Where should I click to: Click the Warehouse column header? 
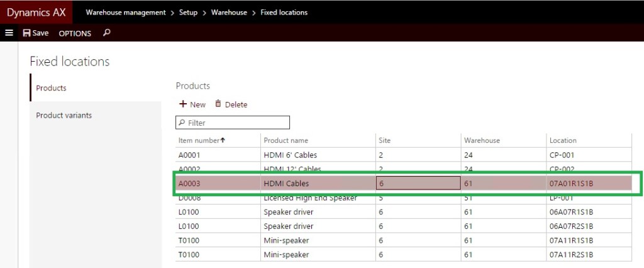[x=482, y=140]
